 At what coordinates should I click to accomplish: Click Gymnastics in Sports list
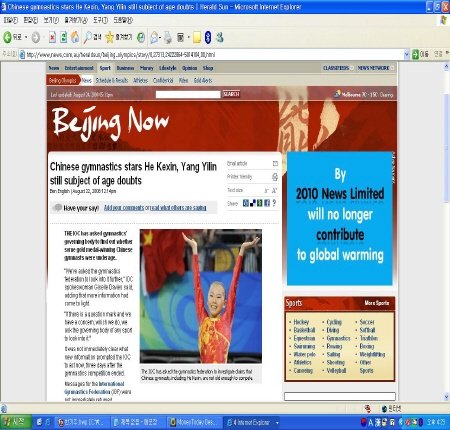[x=338, y=338]
